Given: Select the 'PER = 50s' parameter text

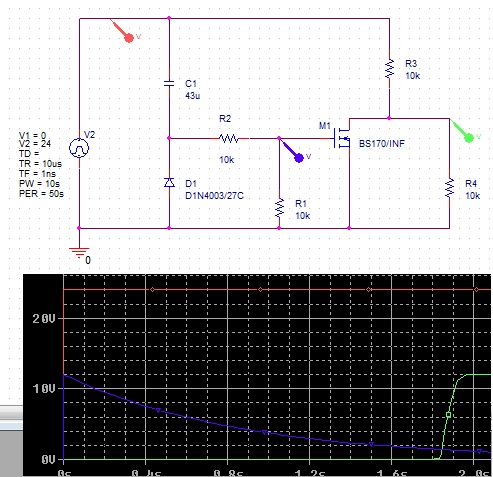Looking at the screenshot, I should click(41, 194).
